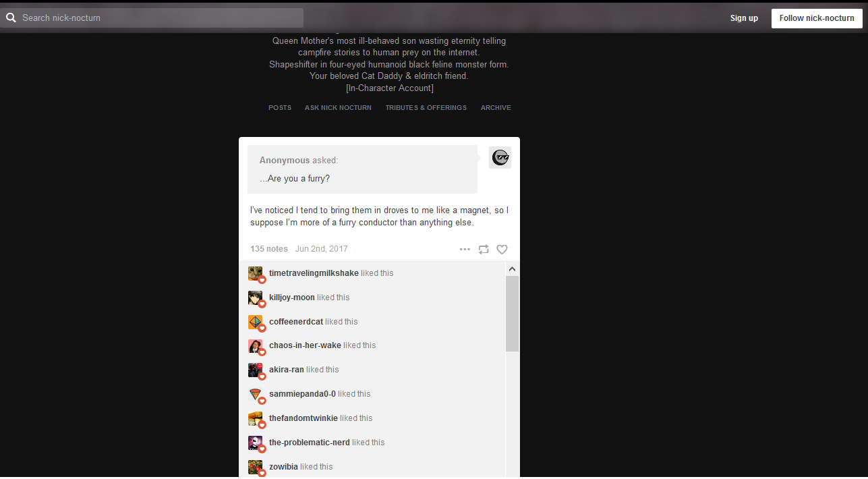Click the-problematic-nerd's avatar icon
Screen dimensions: 868x479
point(255,443)
